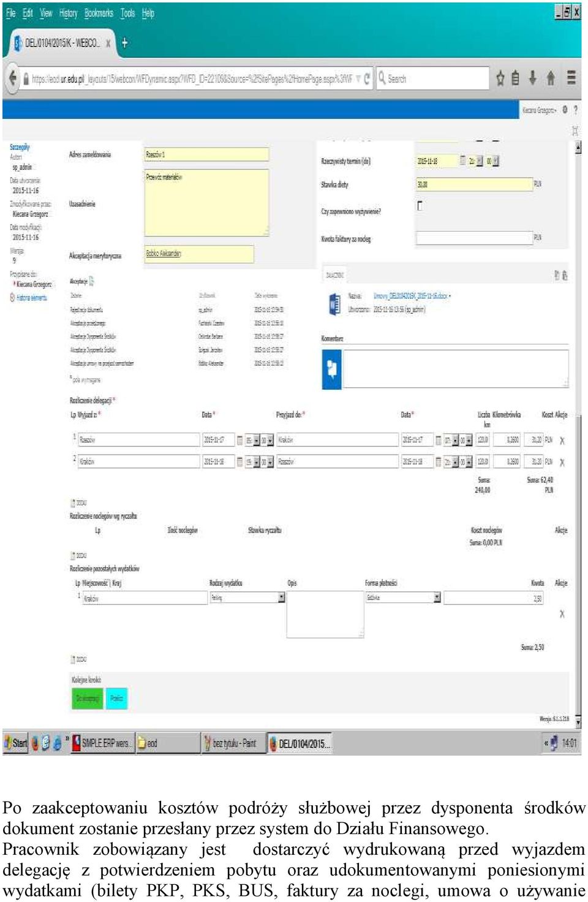Open the Akceptacje history document icon

(92, 281)
